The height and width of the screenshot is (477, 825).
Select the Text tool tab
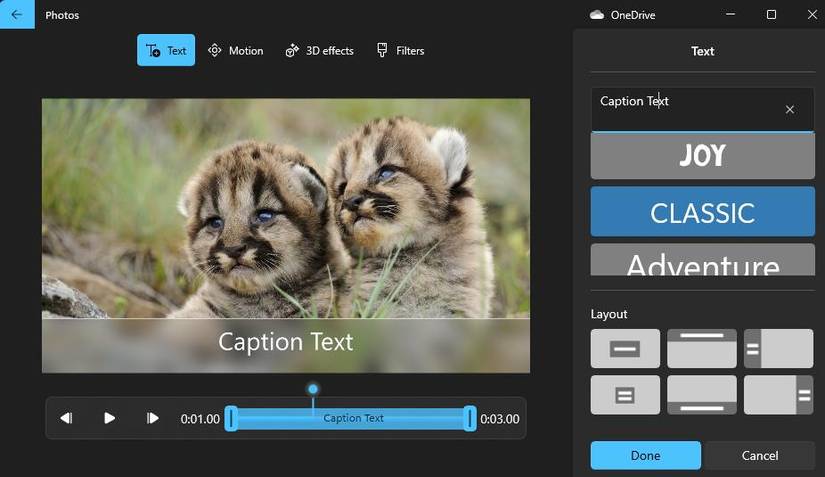point(166,50)
